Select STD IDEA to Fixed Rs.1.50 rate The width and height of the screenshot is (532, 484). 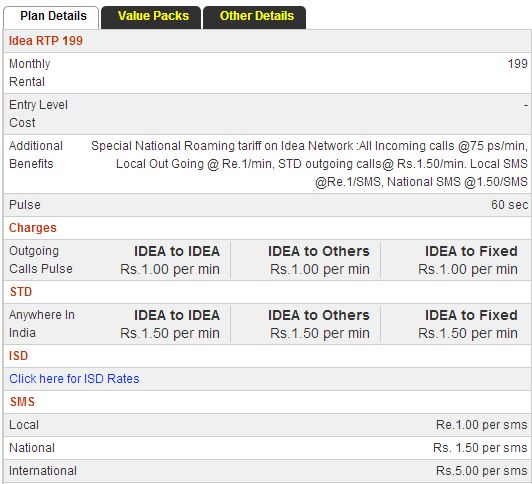click(x=468, y=333)
